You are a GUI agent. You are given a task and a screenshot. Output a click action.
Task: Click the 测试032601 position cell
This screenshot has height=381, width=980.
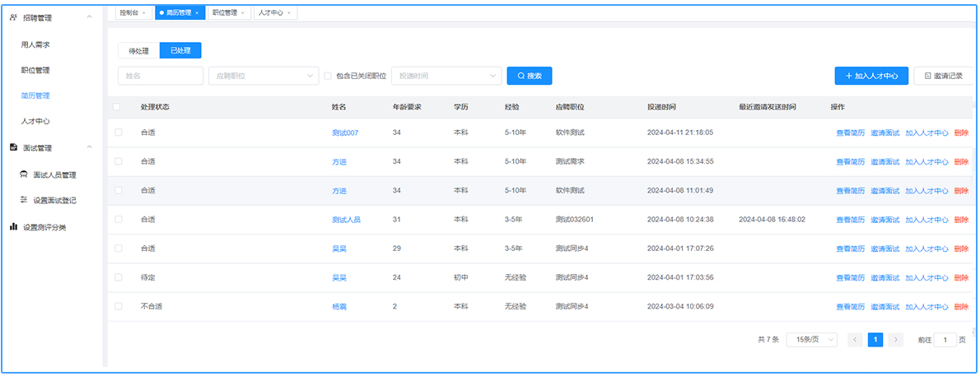[574, 219]
